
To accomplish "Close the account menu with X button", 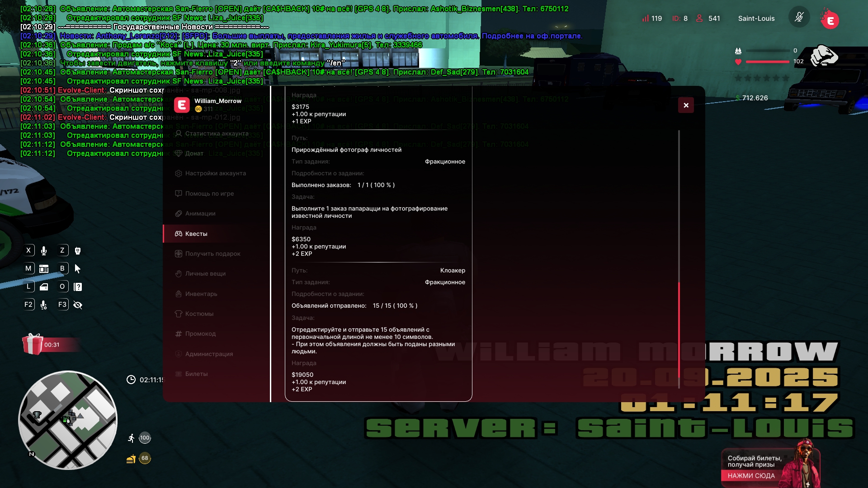I will [686, 105].
